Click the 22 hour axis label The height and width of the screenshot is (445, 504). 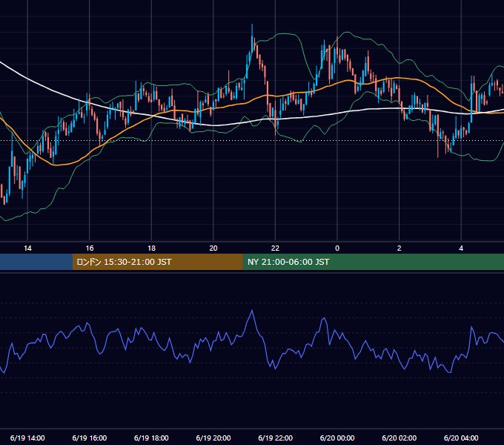tap(275, 248)
